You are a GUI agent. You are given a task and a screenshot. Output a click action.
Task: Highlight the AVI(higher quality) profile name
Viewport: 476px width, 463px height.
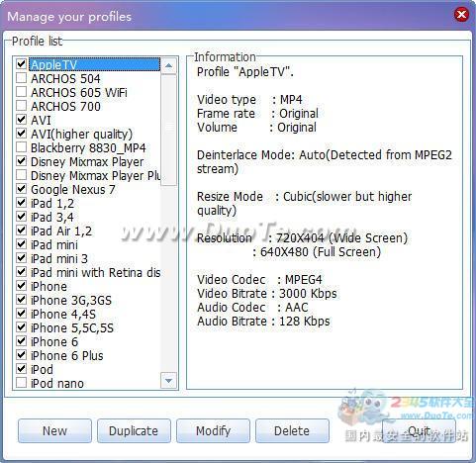[x=81, y=135]
